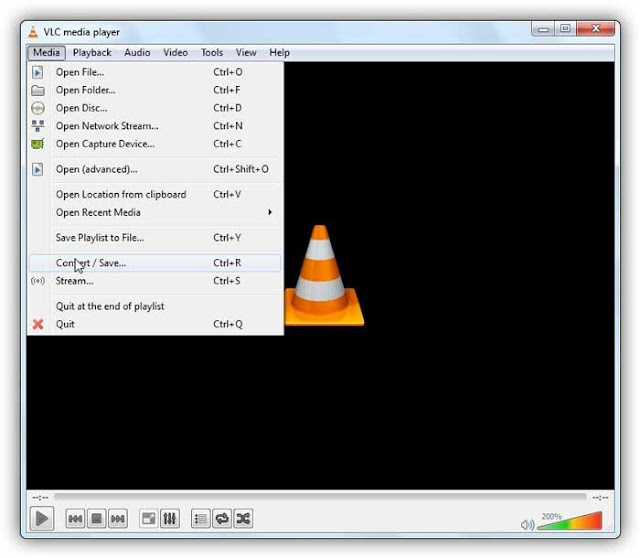The image size is (640, 558).
Task: Expand Open Recent Media submenu
Action: (155, 213)
